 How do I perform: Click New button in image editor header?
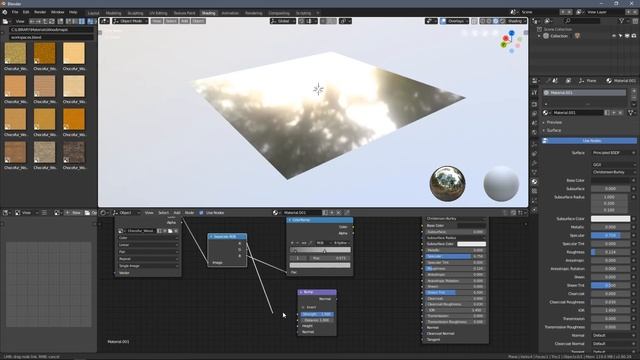pyautogui.click(x=73, y=213)
